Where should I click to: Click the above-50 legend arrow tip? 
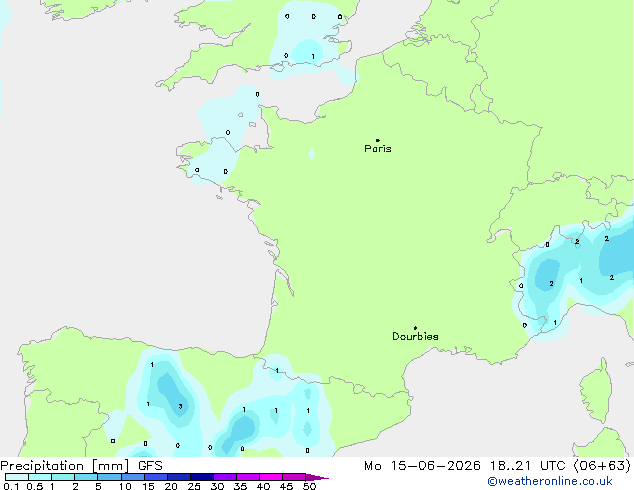(317, 477)
